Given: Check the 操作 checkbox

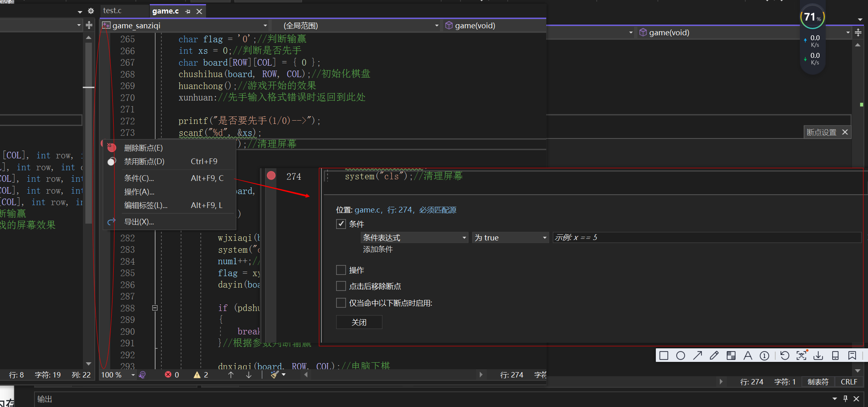Looking at the screenshot, I should 341,270.
